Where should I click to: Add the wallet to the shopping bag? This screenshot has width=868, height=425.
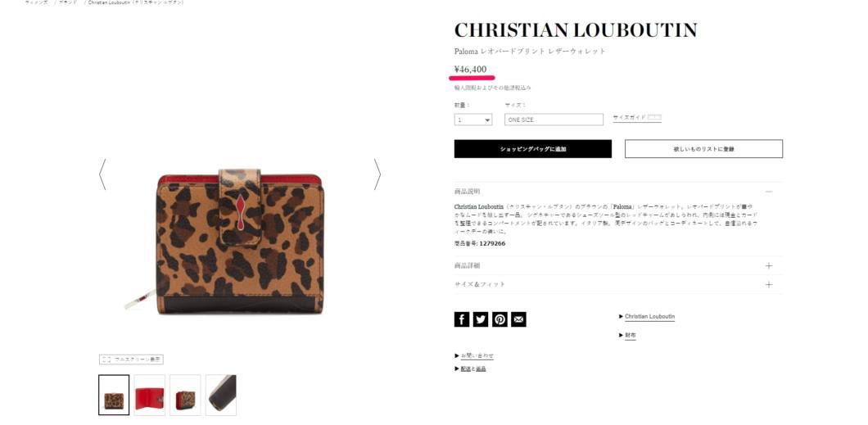(x=533, y=149)
